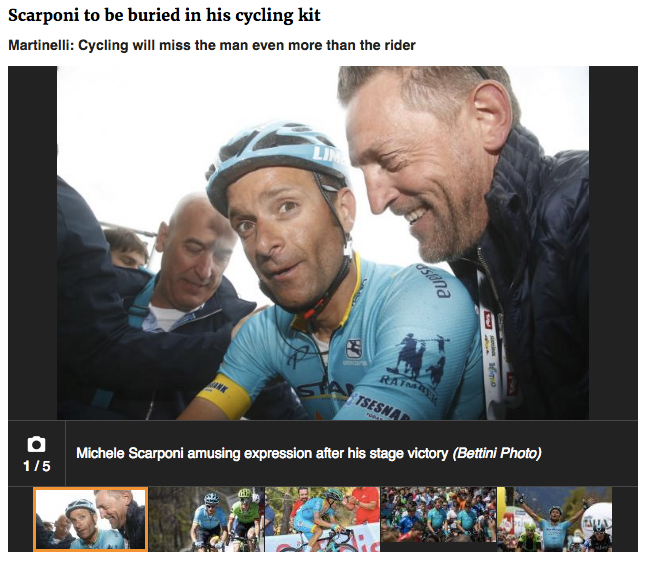This screenshot has height=563, width=647.
Task: Open the 'Scarponi to be buried' headline
Action: 165,16
